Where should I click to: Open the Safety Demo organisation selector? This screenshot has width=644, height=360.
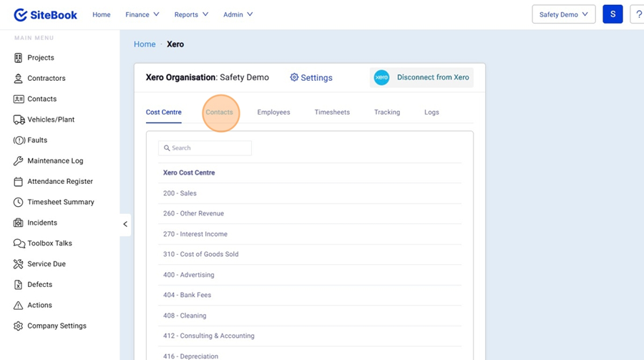pos(563,14)
